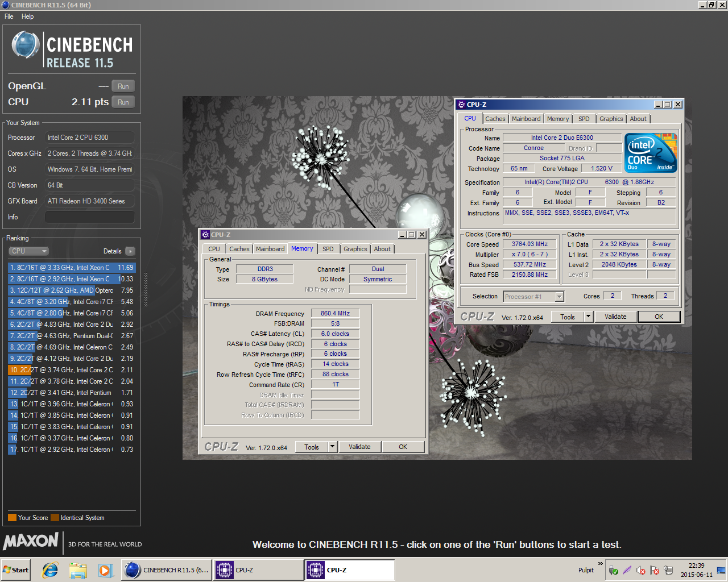This screenshot has width=728, height=582.
Task: Click Tools button in Memory CPU-Z window
Action: (x=312, y=447)
